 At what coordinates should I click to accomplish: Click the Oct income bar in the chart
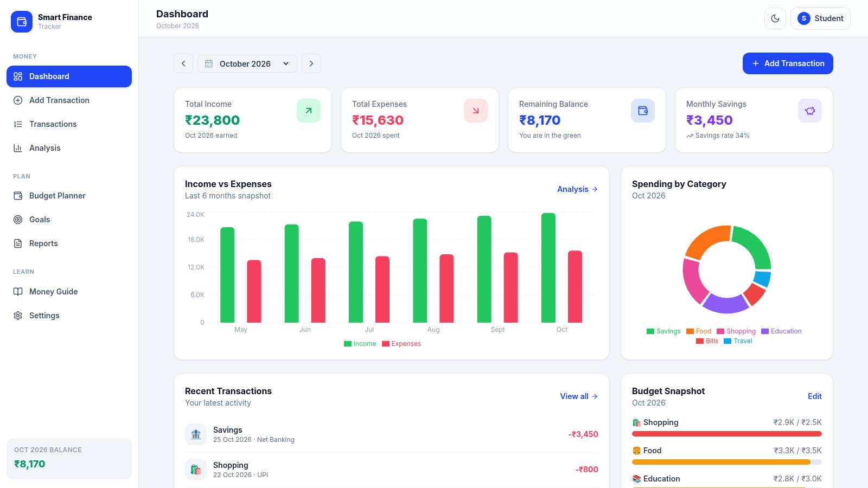[548, 268]
